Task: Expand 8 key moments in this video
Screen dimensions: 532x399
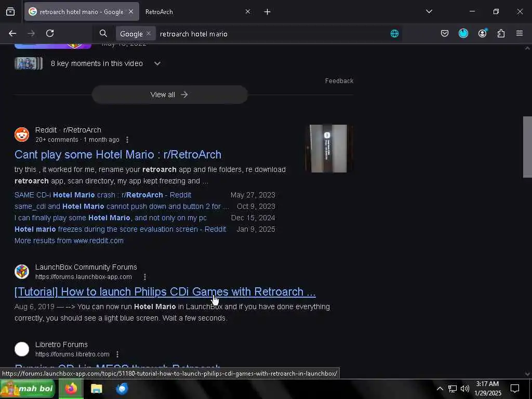Action: coord(157,63)
